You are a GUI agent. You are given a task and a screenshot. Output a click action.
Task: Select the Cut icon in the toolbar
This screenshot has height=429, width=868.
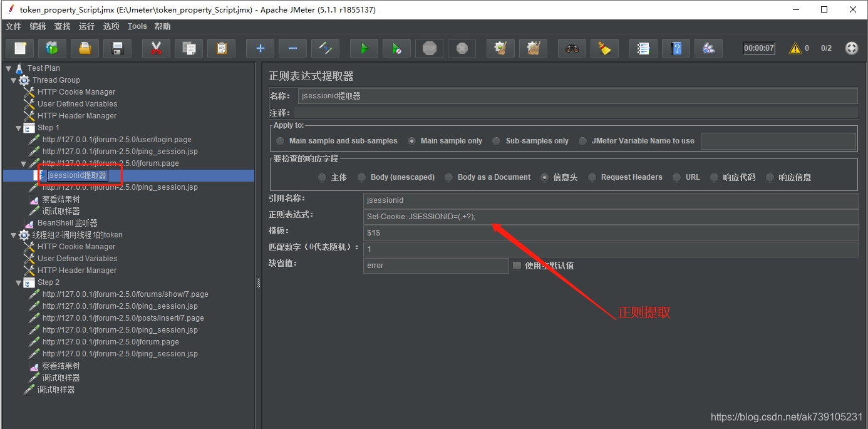156,48
